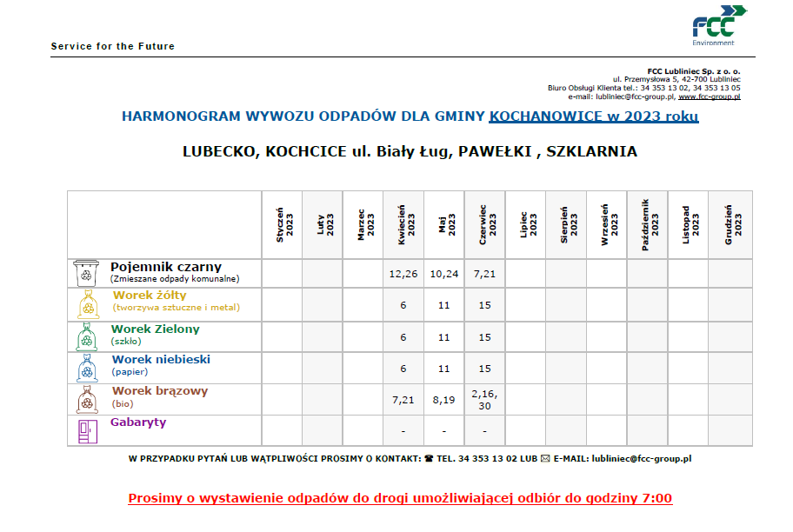Click the brown bio bag icon
This screenshot has height=532, width=793.
click(x=85, y=399)
